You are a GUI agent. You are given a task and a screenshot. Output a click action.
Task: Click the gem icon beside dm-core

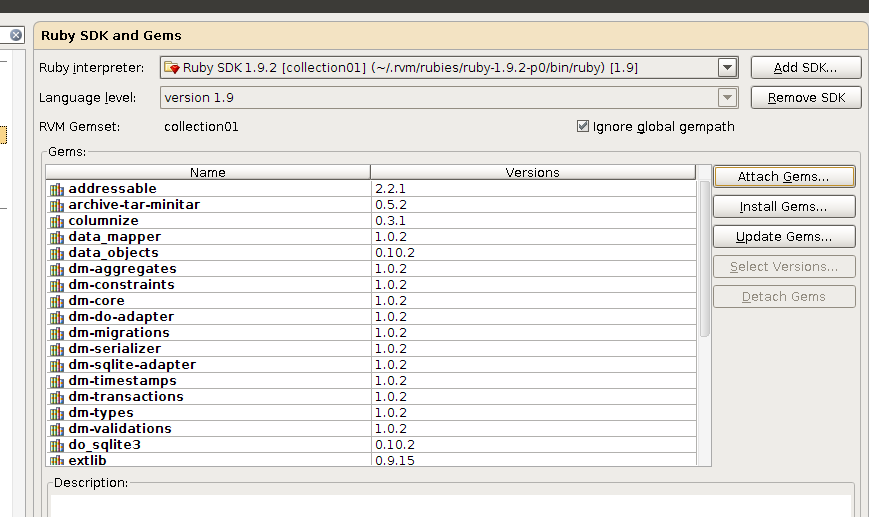[x=57, y=302]
